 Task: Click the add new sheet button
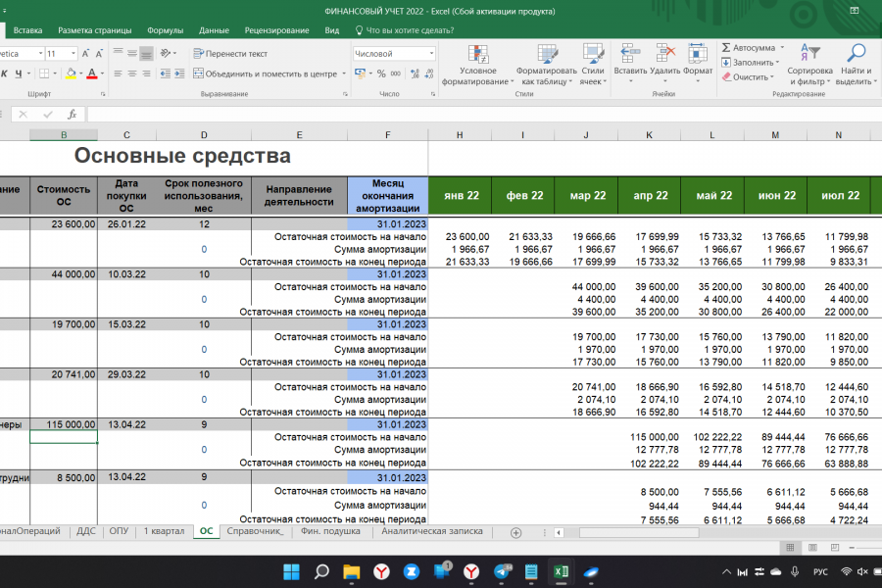click(515, 532)
